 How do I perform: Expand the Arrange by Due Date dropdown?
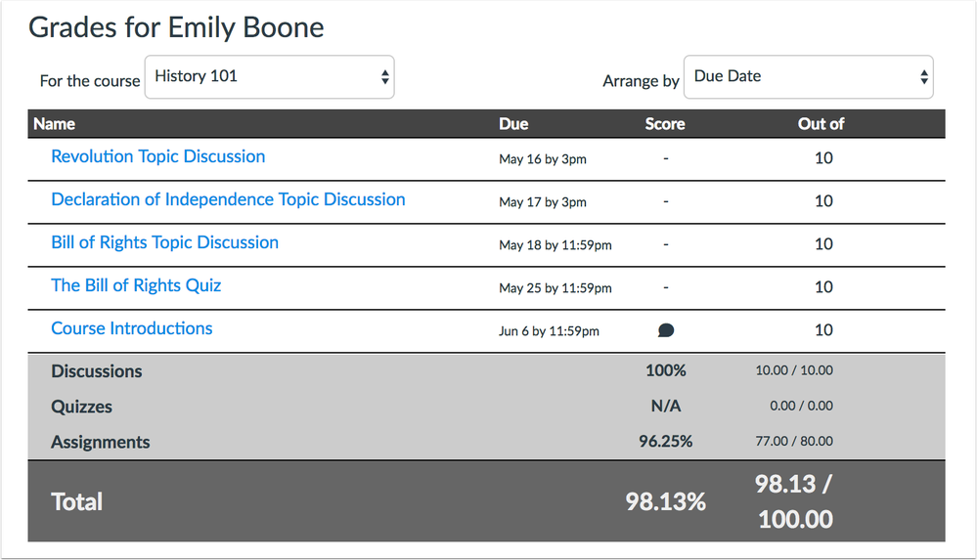[x=807, y=77]
